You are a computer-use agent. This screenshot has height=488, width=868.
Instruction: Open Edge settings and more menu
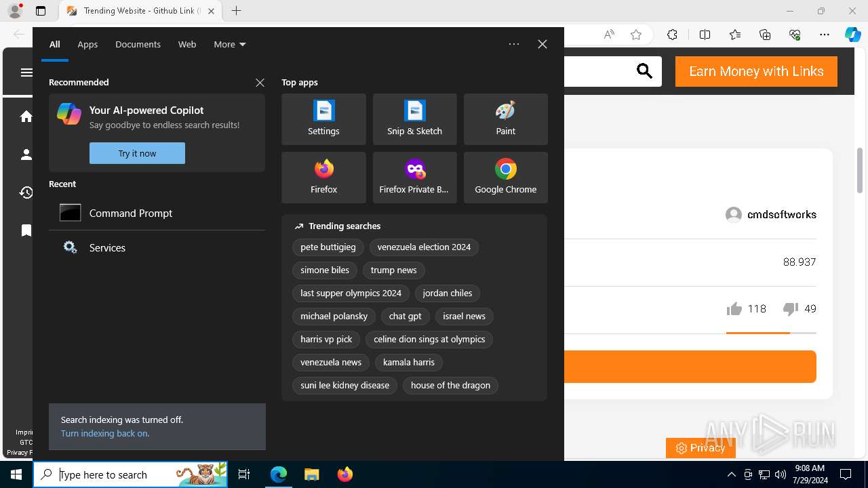pos(825,35)
